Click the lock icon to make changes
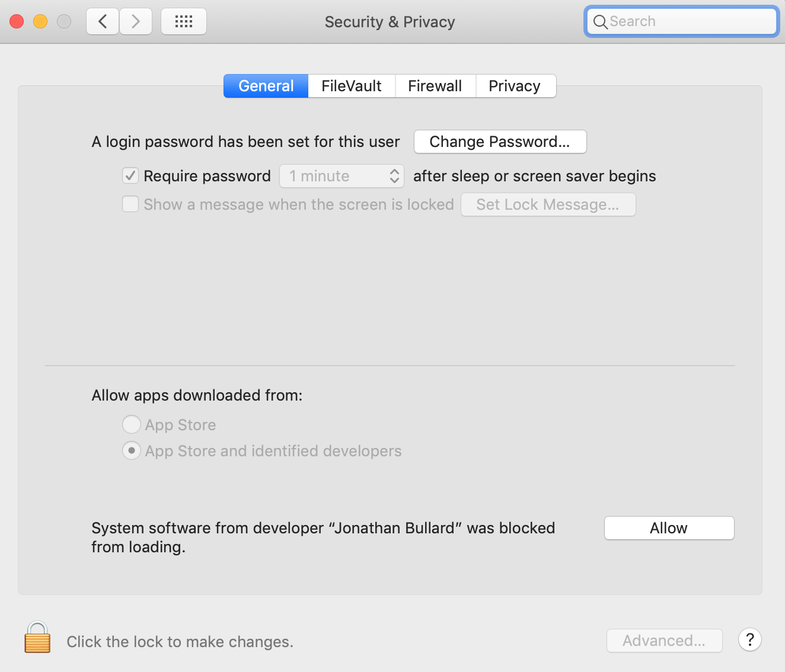 click(x=37, y=638)
